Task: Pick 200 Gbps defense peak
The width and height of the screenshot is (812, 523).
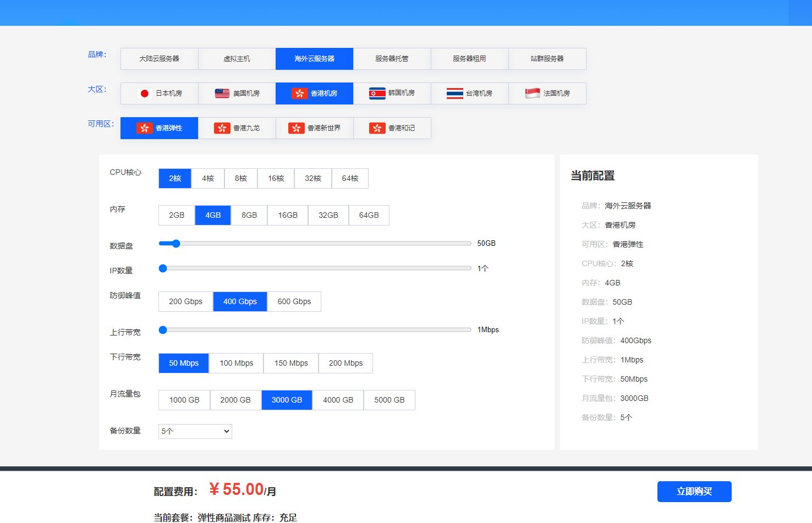Action: point(186,302)
